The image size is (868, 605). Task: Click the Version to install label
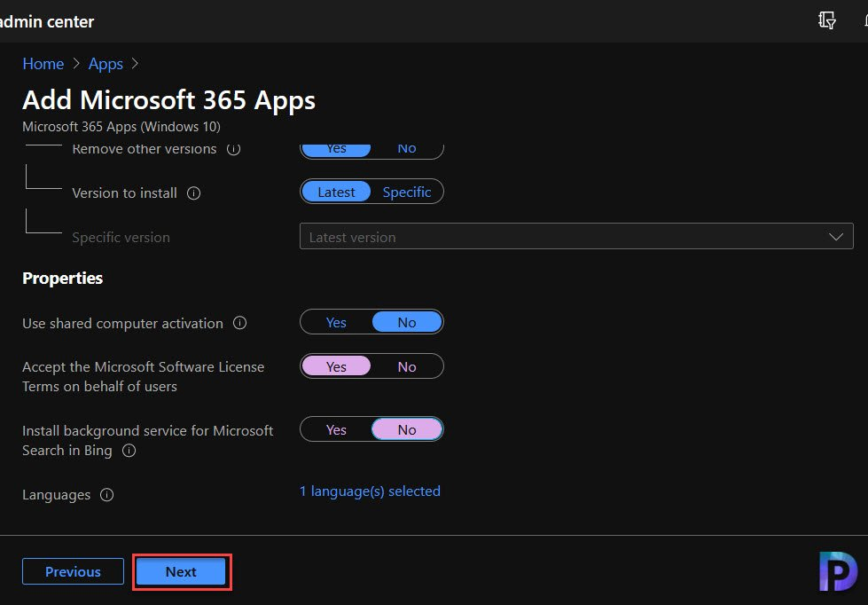[124, 192]
